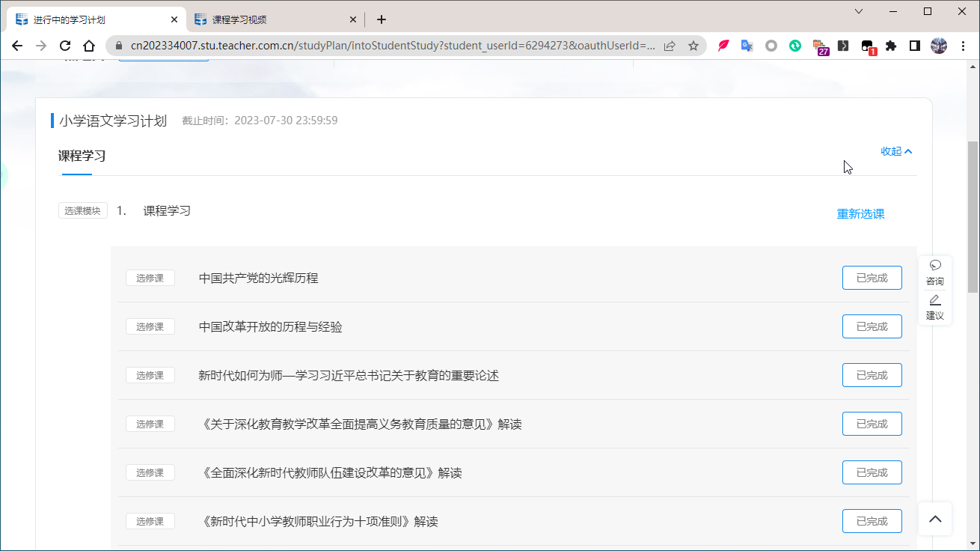Click the address bar URL field
The height and width of the screenshot is (551, 980).
[389, 46]
